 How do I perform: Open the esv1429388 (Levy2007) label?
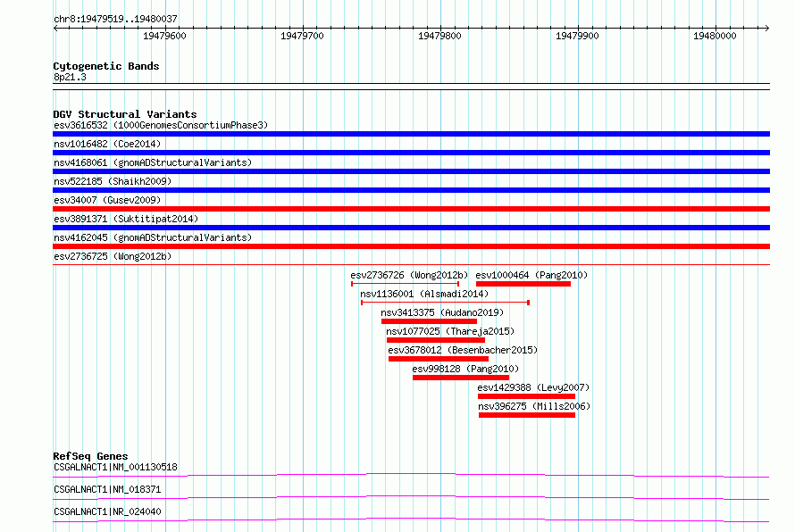point(533,387)
